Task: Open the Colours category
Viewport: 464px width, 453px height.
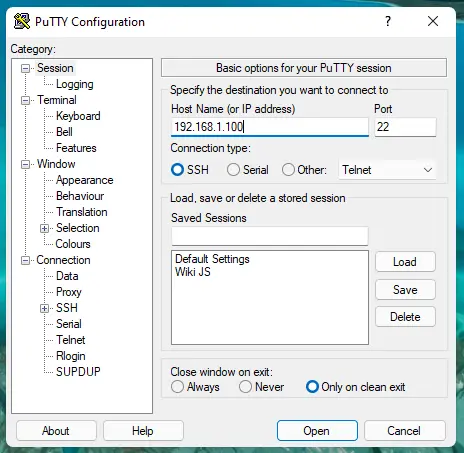Action: coord(73,244)
